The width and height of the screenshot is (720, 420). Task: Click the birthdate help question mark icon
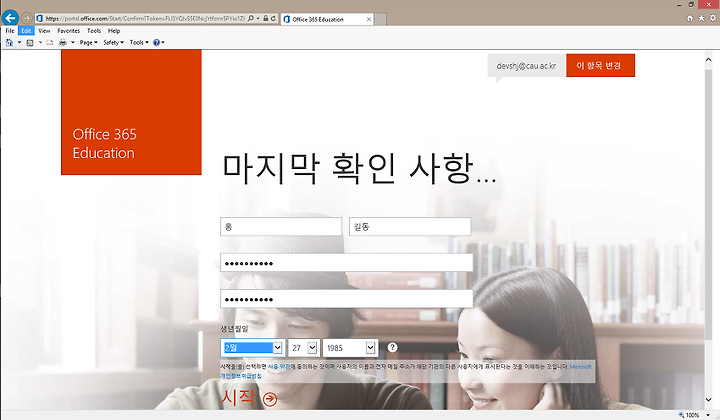pos(392,347)
